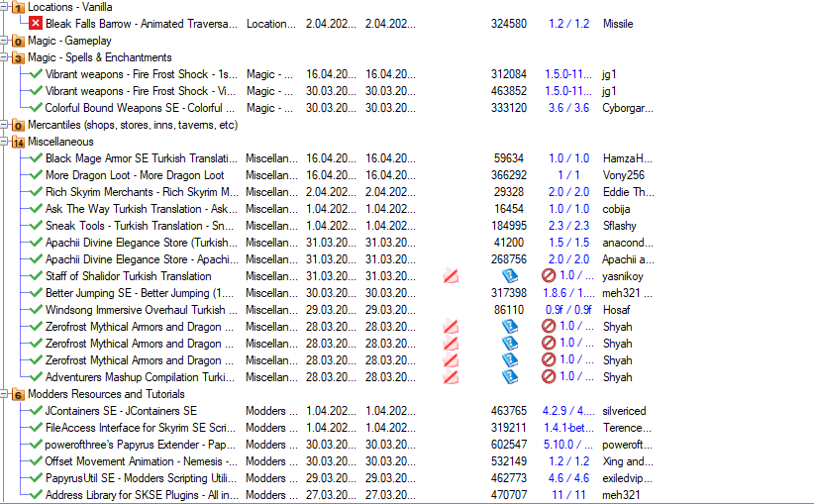Click the Magic - Spells & Enchantments folder icon
Image resolution: width=814 pixels, height=504 pixels.
pos(18,57)
